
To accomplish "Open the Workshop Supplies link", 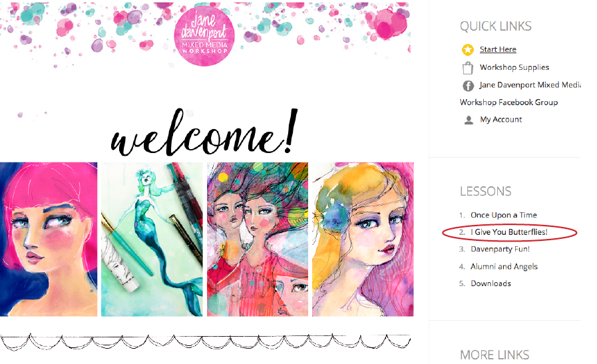I will tap(514, 67).
